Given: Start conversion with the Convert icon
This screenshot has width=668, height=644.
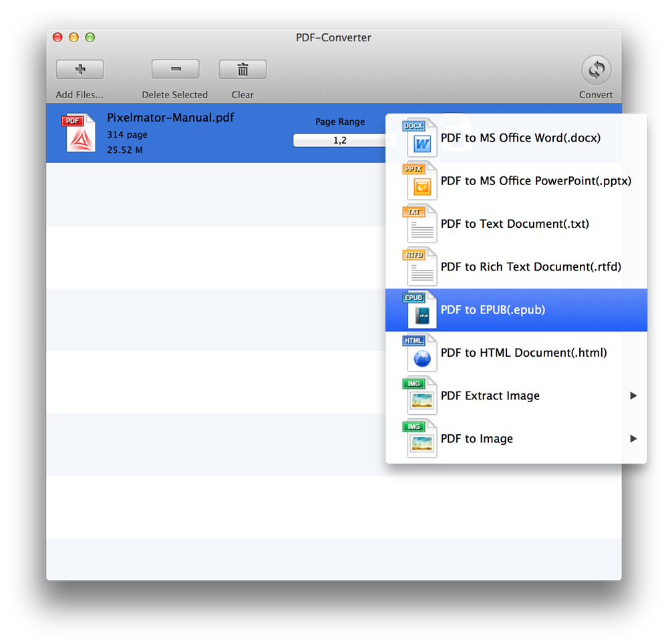Looking at the screenshot, I should click(596, 69).
